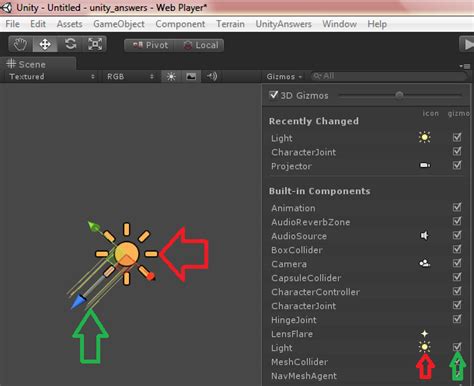Image resolution: width=474 pixels, height=386 pixels.
Task: Toggle the AudioReverbZone gizmo checkbox
Action: [457, 221]
